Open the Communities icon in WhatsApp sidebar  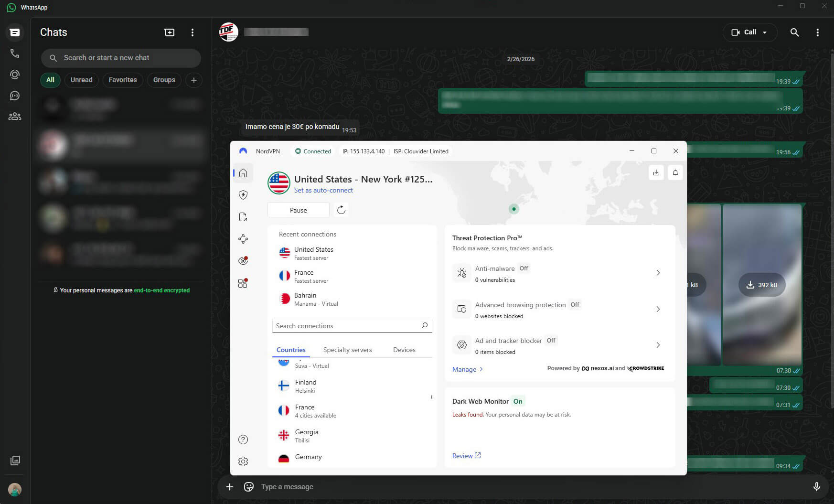pos(14,116)
